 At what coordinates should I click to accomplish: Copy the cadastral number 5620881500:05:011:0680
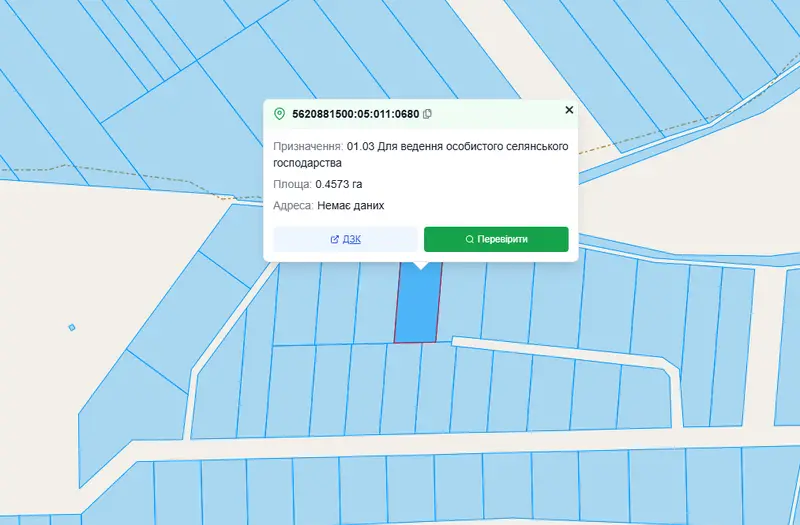[428, 114]
